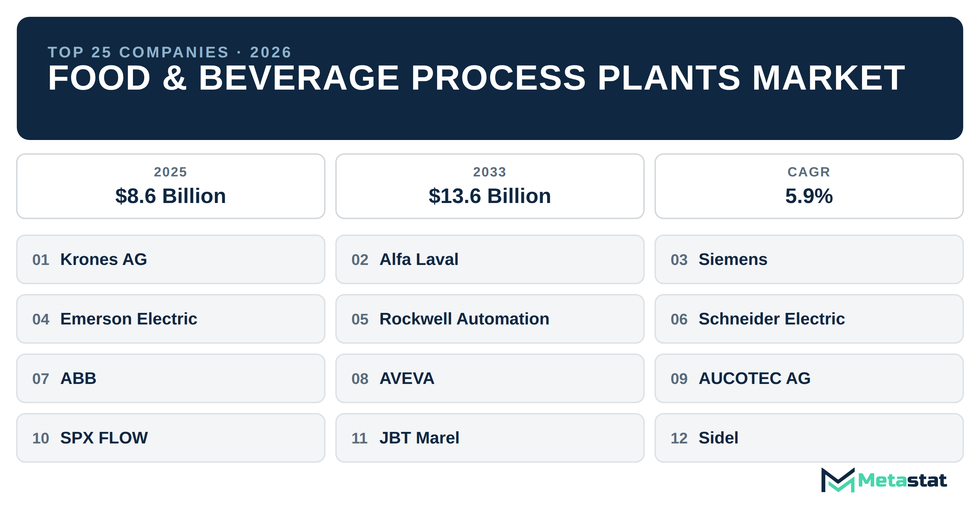The height and width of the screenshot is (511, 980).
Task: Click the '$13.6 Billion' 2033 value
Action: (x=490, y=196)
